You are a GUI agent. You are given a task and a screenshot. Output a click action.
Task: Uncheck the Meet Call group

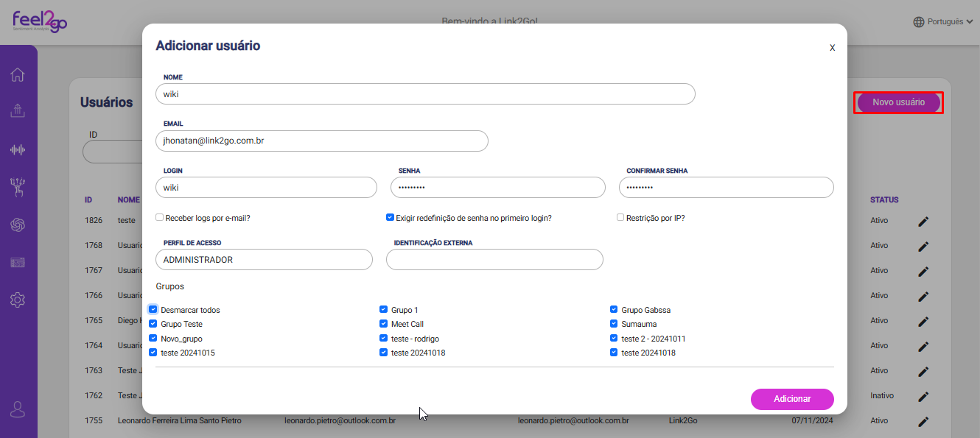click(x=384, y=323)
